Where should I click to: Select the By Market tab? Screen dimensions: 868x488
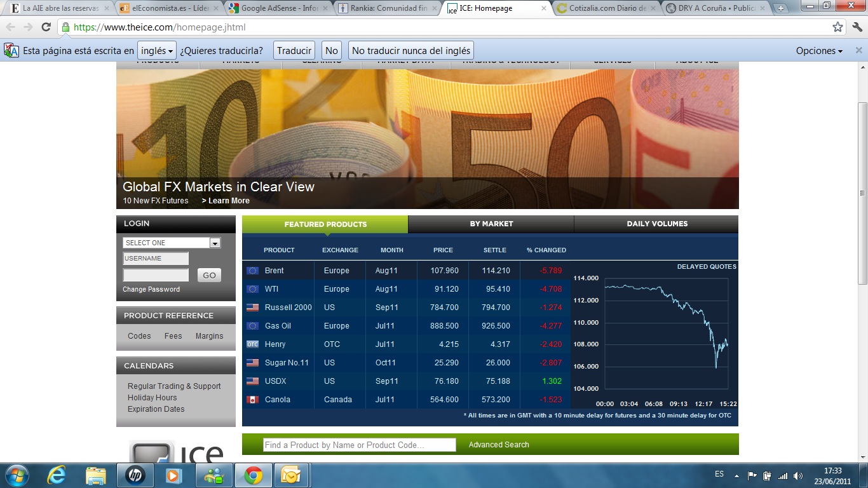(x=491, y=224)
